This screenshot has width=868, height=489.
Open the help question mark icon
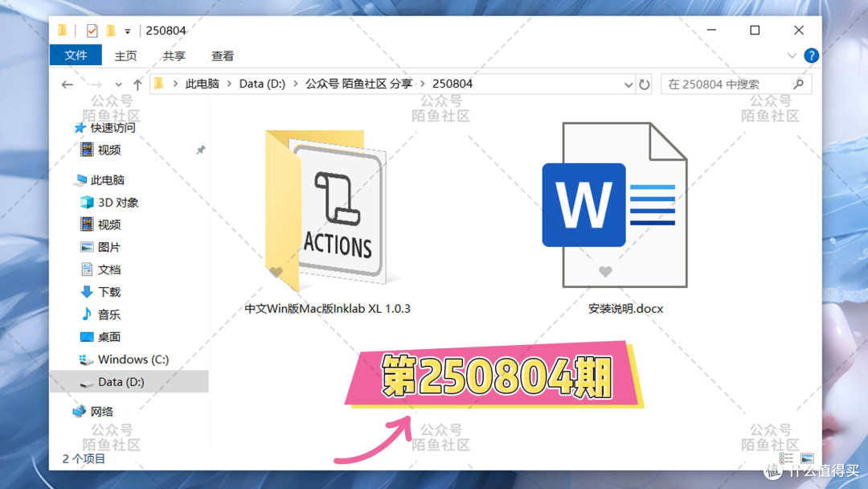(811, 55)
